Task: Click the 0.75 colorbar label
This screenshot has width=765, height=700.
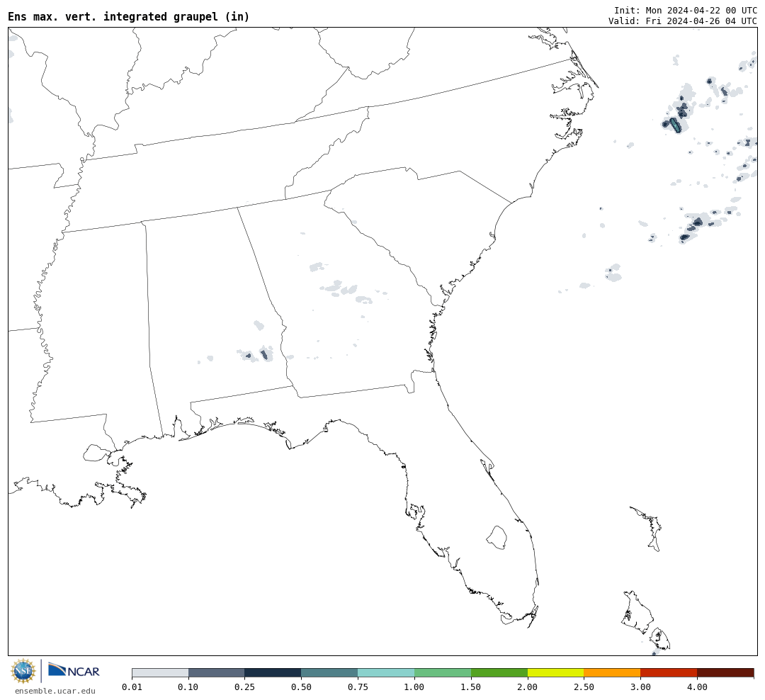Action: point(358,687)
